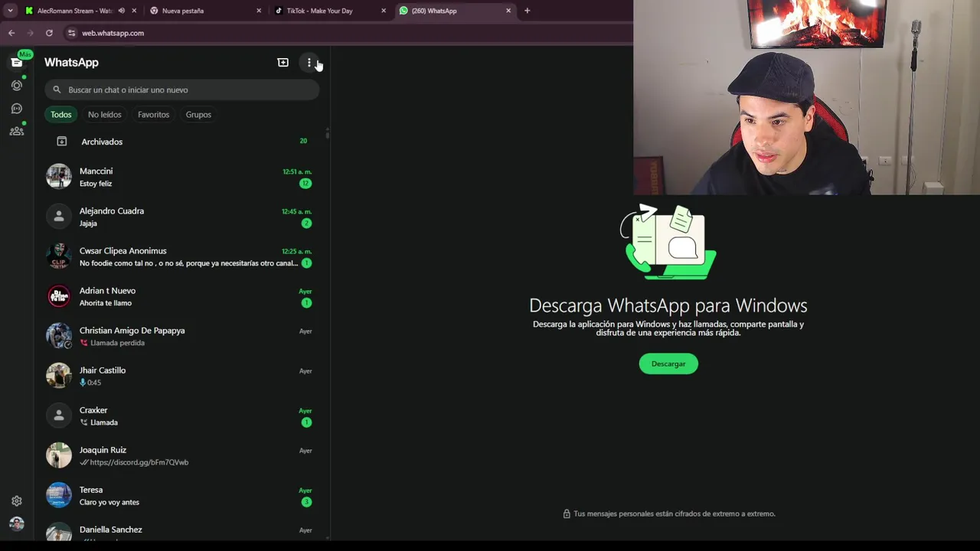Click Adrian t Nuevo's profile avatar
The image size is (980, 551).
pyautogui.click(x=59, y=295)
